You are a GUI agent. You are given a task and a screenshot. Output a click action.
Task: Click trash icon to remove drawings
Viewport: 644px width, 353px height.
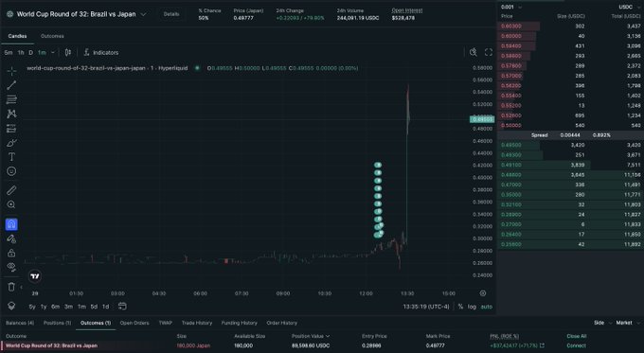[11, 287]
